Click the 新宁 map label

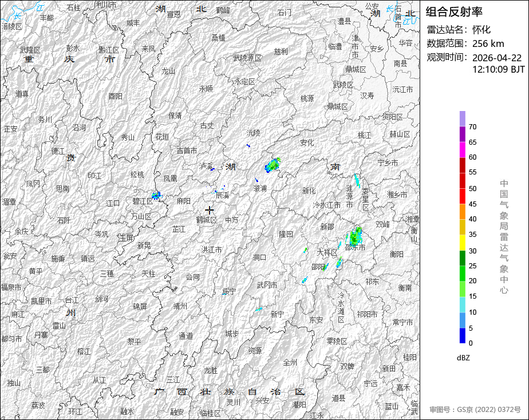tap(277, 314)
